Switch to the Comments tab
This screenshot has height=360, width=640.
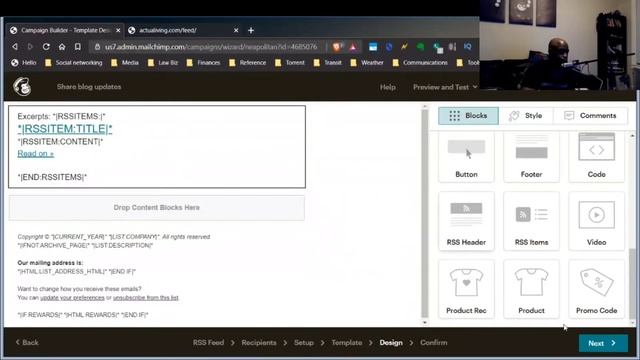590,116
